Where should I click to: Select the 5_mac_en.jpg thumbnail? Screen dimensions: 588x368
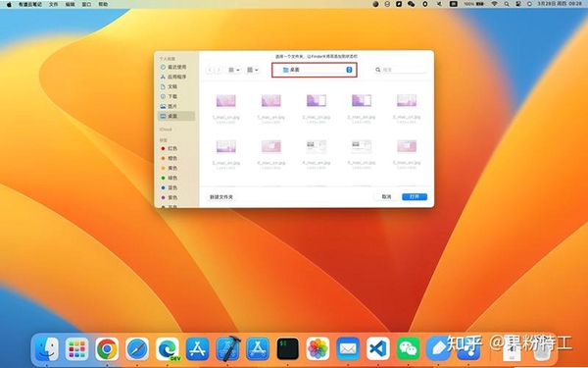pos(407,146)
